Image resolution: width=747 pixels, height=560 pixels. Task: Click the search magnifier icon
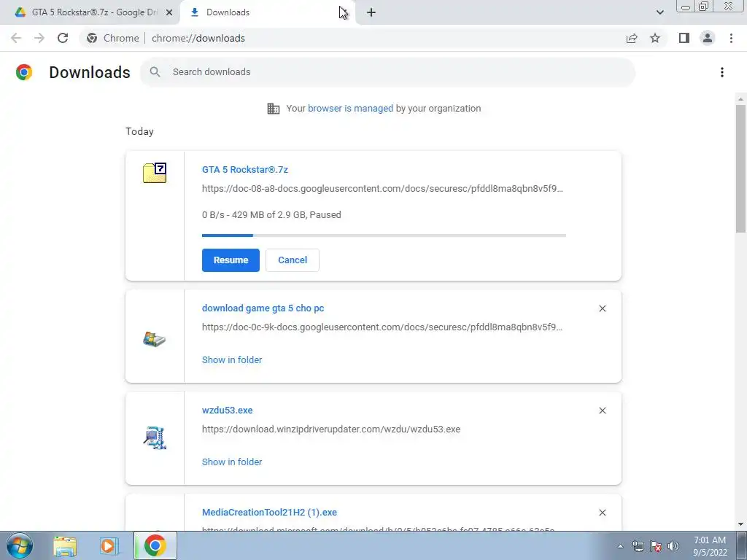click(x=155, y=72)
